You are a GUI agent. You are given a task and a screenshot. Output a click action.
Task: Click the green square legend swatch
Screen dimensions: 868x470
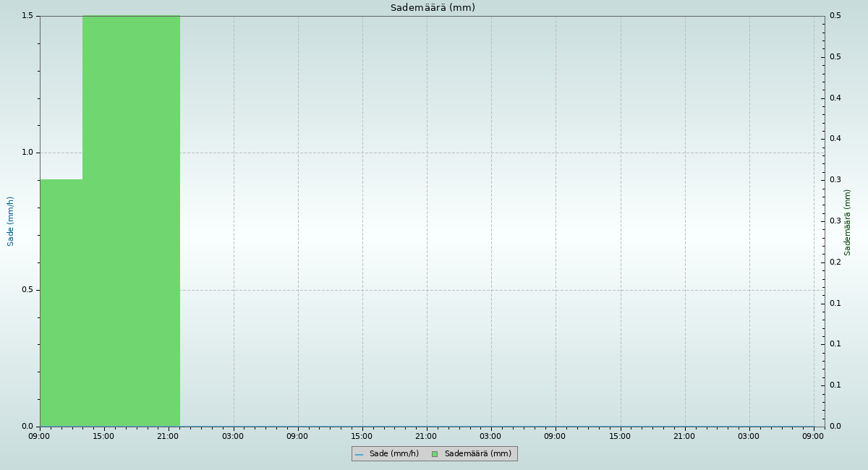point(435,454)
